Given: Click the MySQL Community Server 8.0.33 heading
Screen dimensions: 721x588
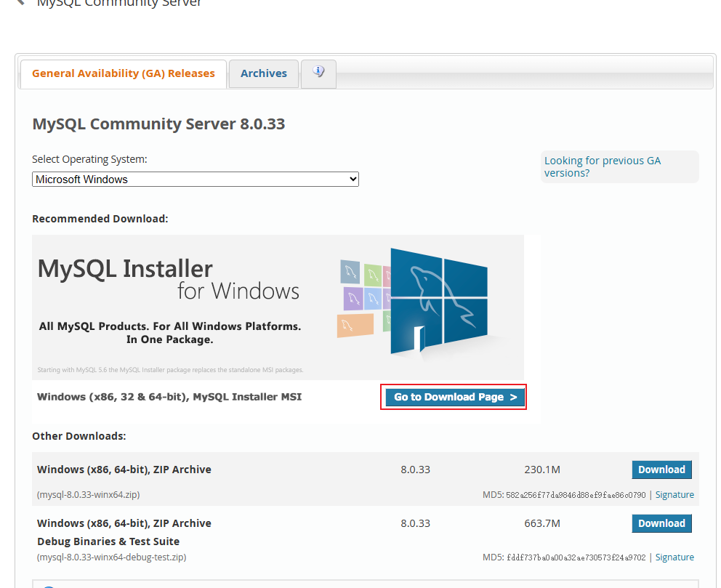Looking at the screenshot, I should tap(158, 124).
